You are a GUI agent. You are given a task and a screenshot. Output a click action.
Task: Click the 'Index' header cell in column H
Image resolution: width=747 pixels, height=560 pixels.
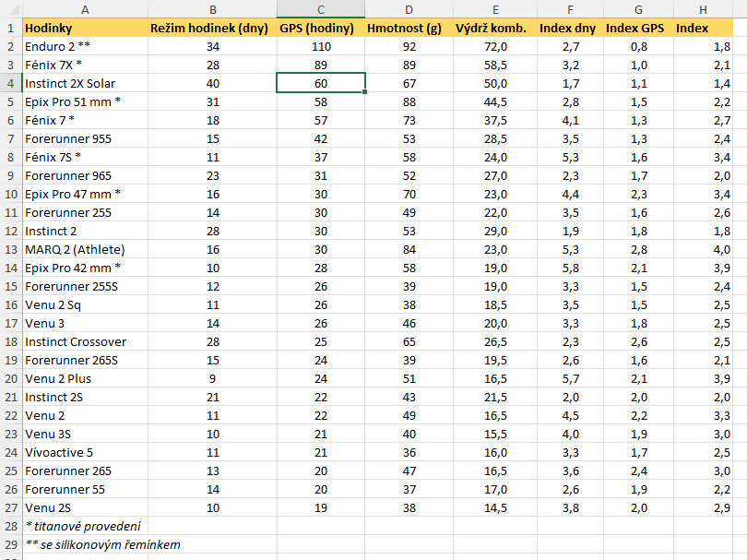pos(703,28)
